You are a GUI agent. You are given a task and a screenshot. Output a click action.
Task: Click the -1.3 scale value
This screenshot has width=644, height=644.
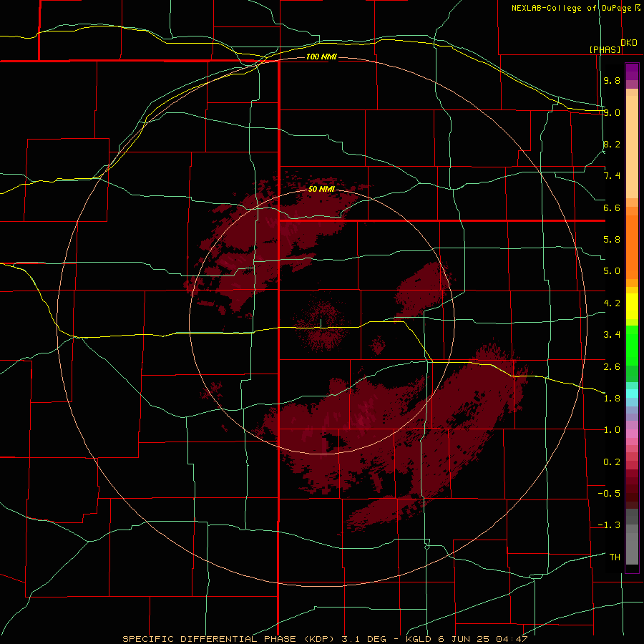click(609, 525)
